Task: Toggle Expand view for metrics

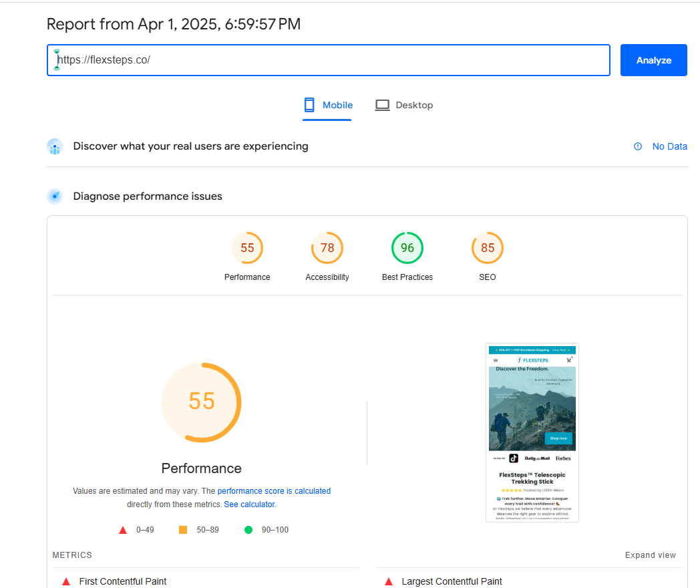Action: (x=650, y=555)
